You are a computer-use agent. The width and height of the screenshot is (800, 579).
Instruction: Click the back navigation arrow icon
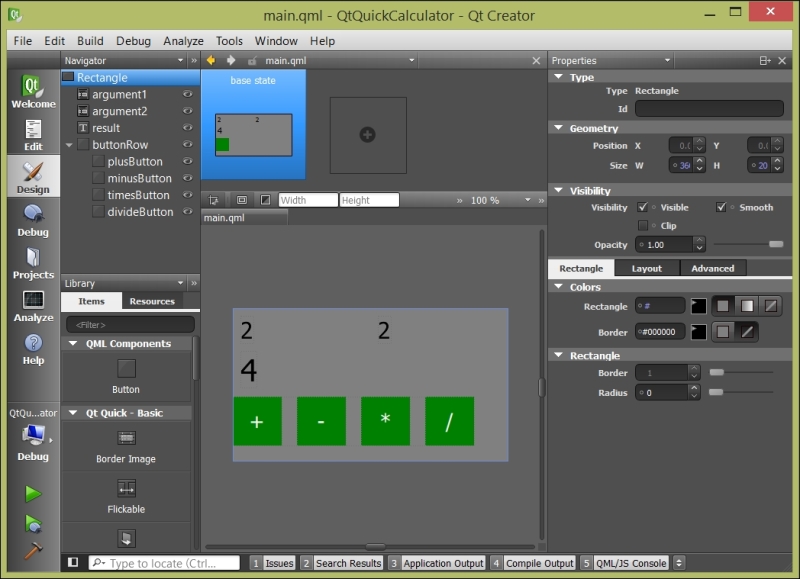tap(209, 59)
